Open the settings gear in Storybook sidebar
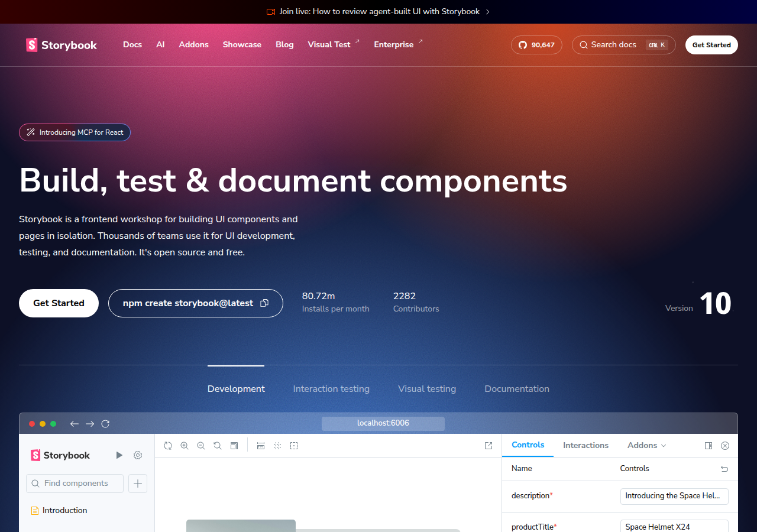The height and width of the screenshot is (532, 757). (138, 455)
